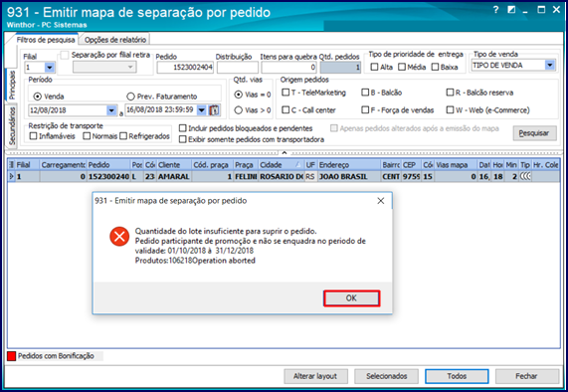Select Vias > 0 radio button
This screenshot has height=392, width=568.
[x=239, y=110]
